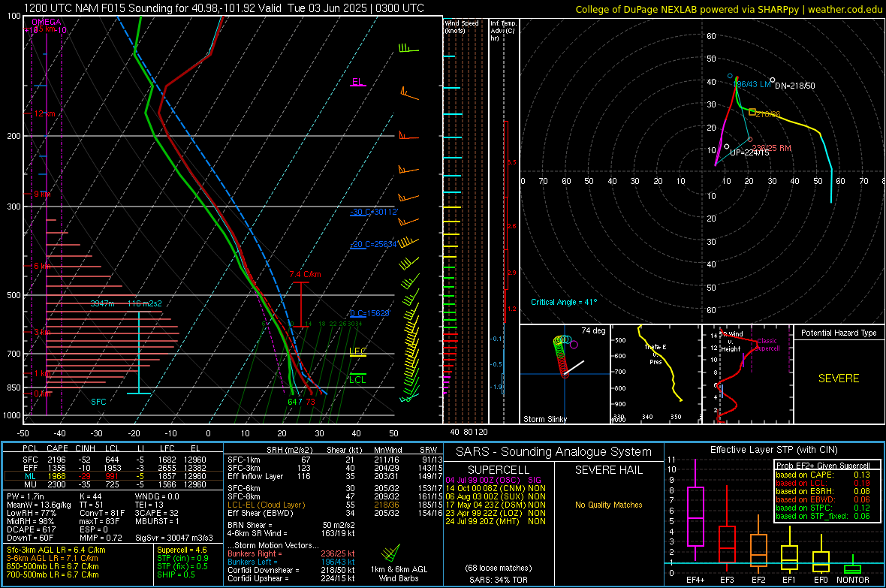
Task: Click 'PW = 1.7in' value
Action: pyautogui.click(x=26, y=496)
